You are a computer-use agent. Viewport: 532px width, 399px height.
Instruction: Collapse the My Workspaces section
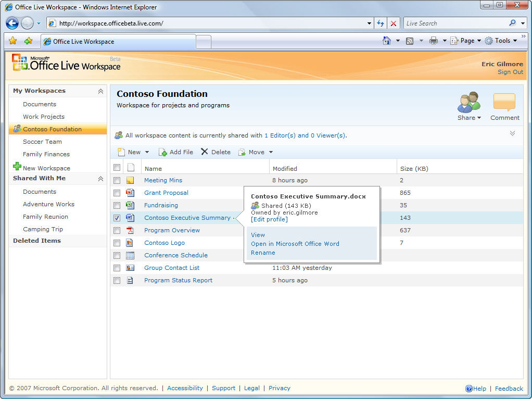(x=100, y=91)
